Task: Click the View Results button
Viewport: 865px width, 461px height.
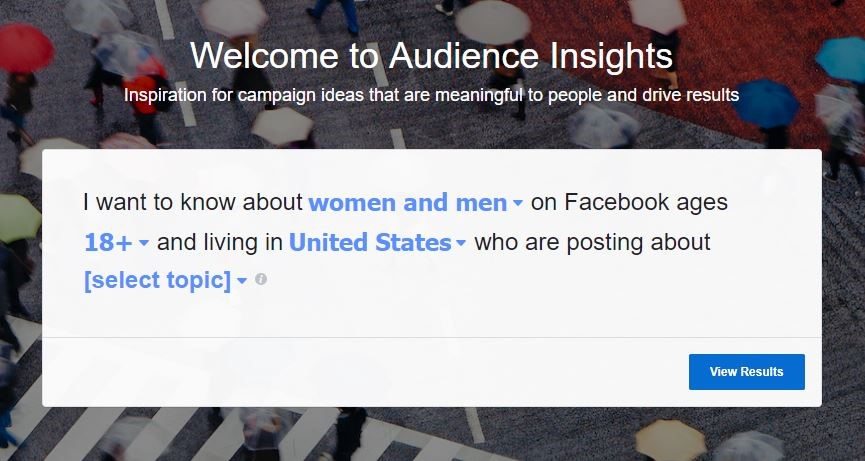Action: 746,372
